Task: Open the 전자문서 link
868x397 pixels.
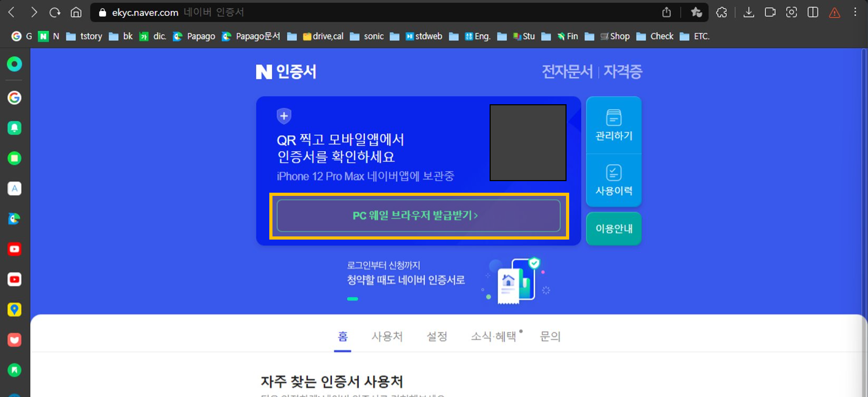Action: 567,72
